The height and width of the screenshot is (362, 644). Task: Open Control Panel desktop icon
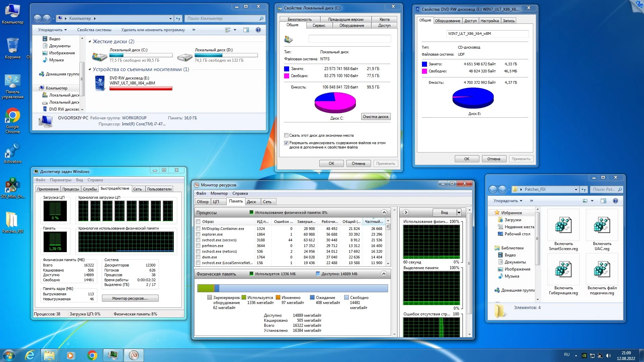(x=12, y=81)
